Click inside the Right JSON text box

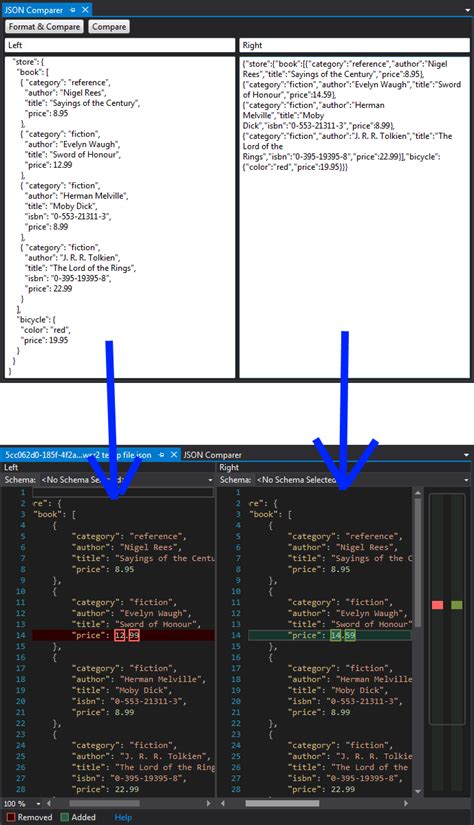click(x=354, y=217)
